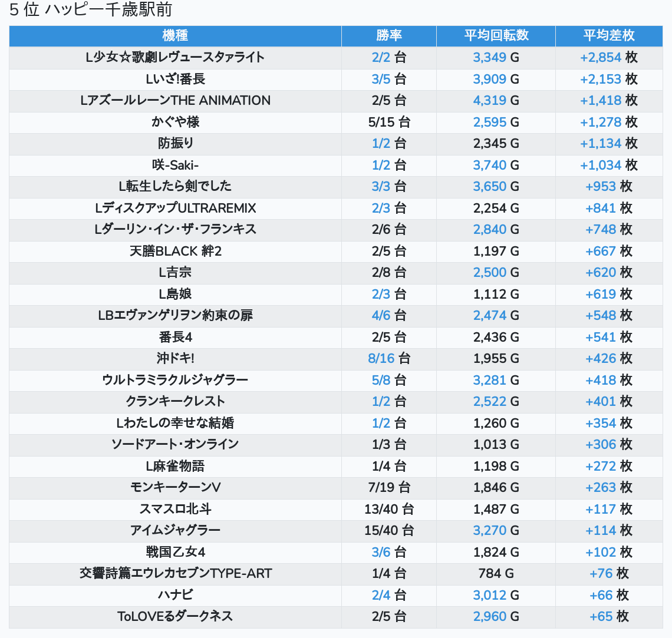Click the average spins 784 G
The height and width of the screenshot is (638, 672).
496,574
